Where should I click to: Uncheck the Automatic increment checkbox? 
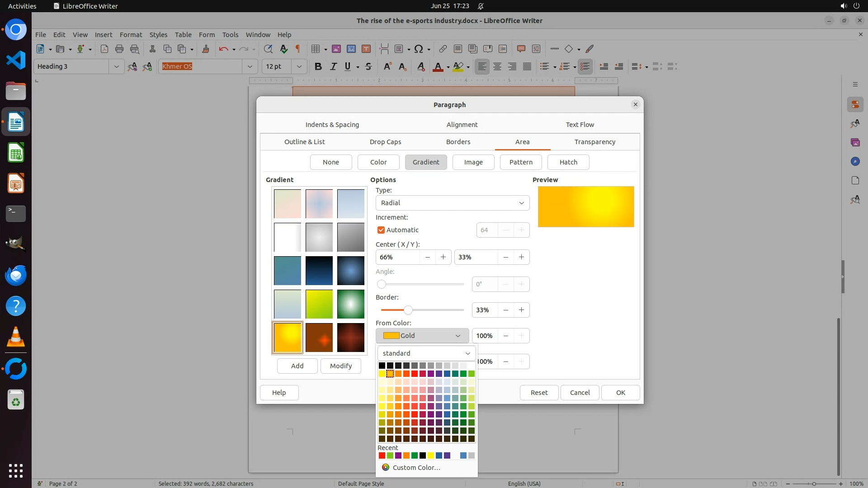(381, 230)
